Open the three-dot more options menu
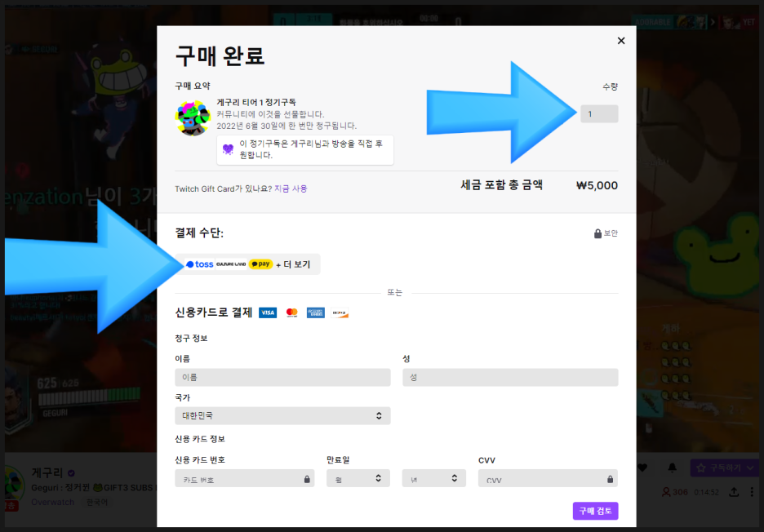The image size is (764, 532). [752, 492]
